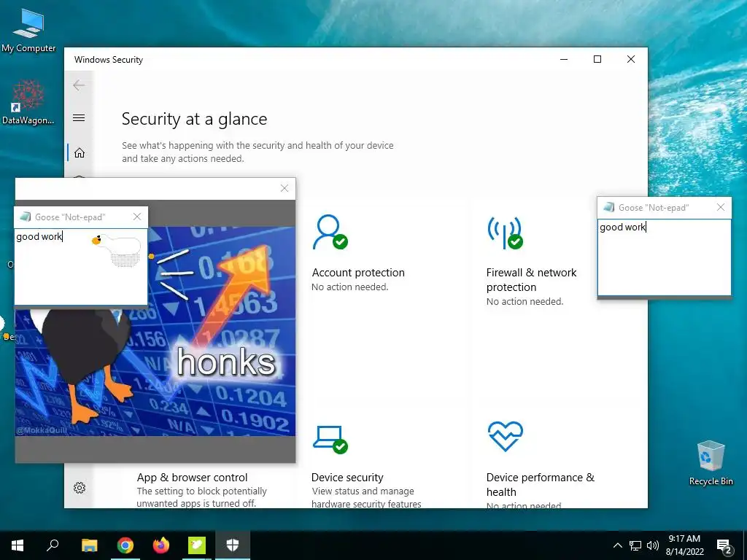This screenshot has width=747, height=560.
Task: Click text area of right Goose Not-epad
Action: (x=664, y=257)
